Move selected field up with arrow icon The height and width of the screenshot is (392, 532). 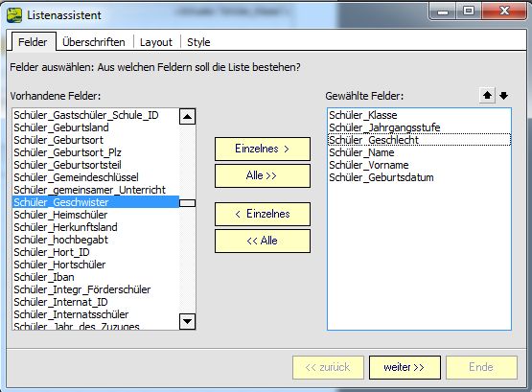point(487,96)
